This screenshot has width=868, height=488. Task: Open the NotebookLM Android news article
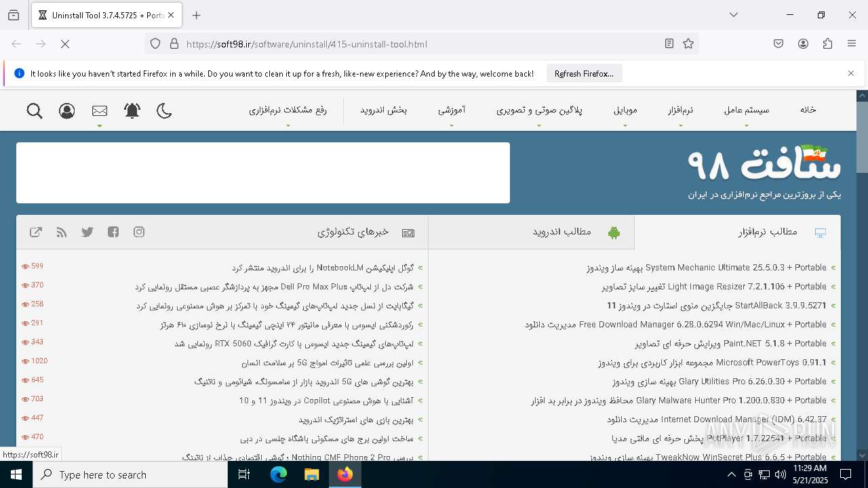pos(322,268)
